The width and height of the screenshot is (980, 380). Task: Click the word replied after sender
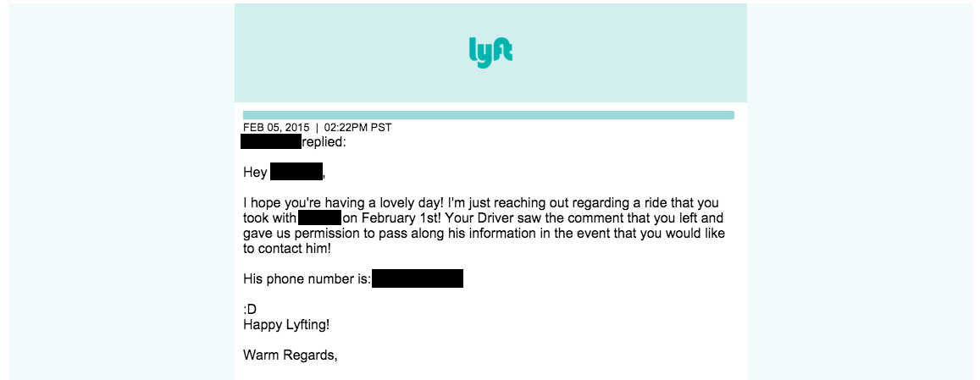[x=324, y=142]
